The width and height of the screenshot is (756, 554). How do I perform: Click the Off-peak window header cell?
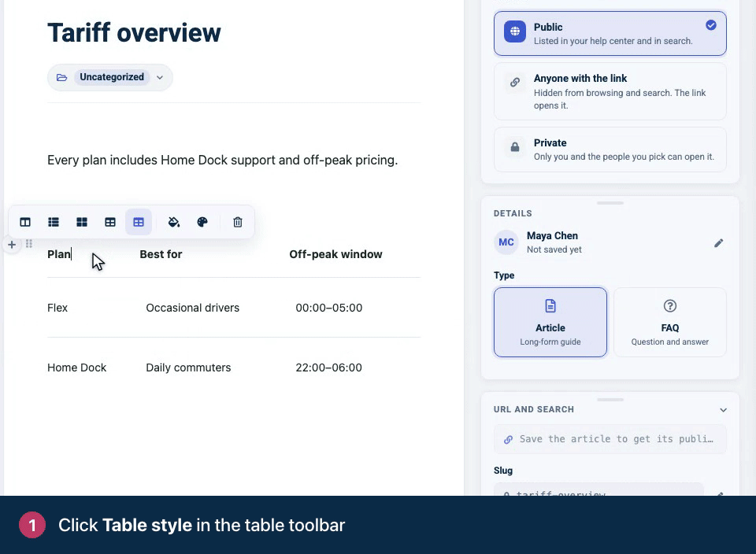[x=335, y=254]
